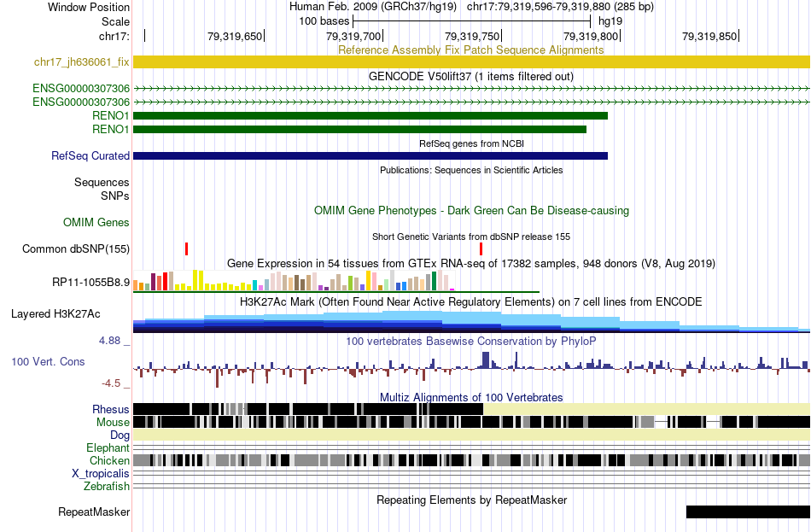This screenshot has height=532, width=811.
Task: Click the 100 Vert. Cons label
Action: coord(48,362)
